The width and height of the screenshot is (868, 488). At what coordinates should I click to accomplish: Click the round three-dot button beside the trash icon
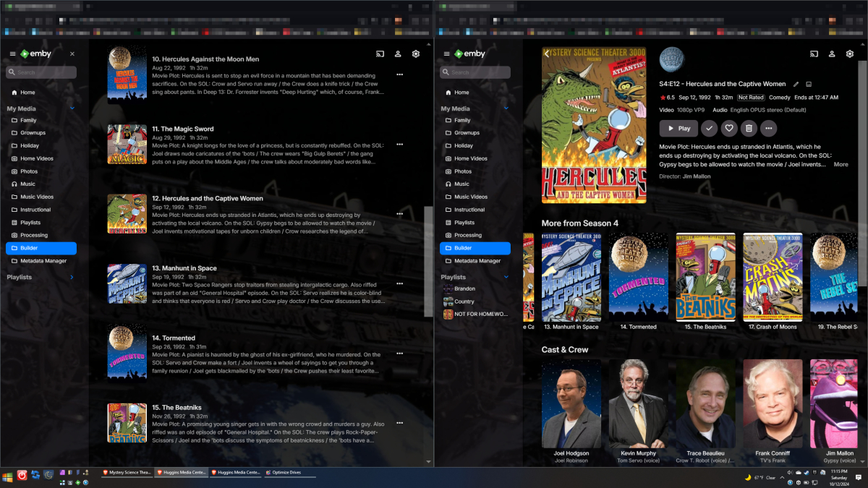(769, 128)
